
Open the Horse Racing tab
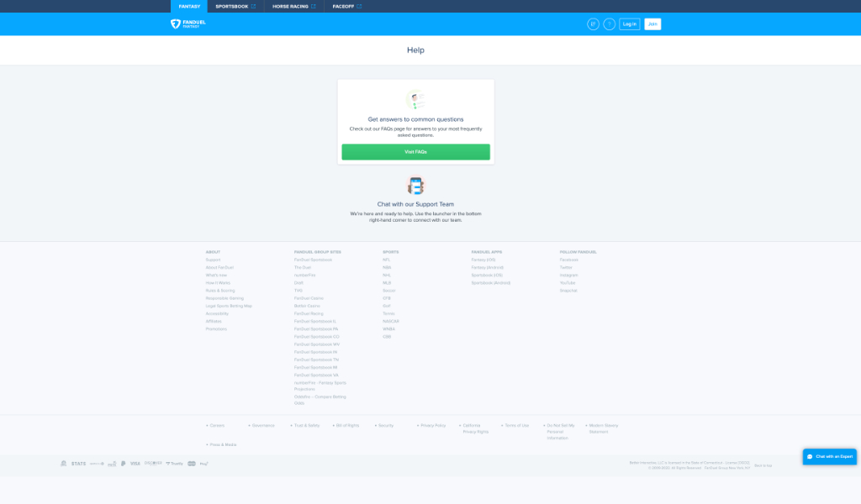pos(293,7)
